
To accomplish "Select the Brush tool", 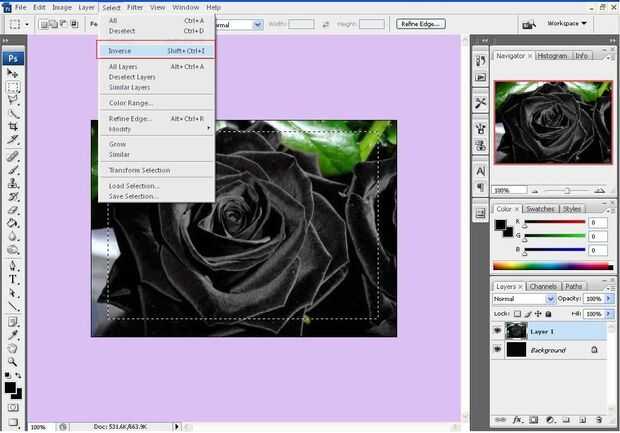I will point(13,170).
